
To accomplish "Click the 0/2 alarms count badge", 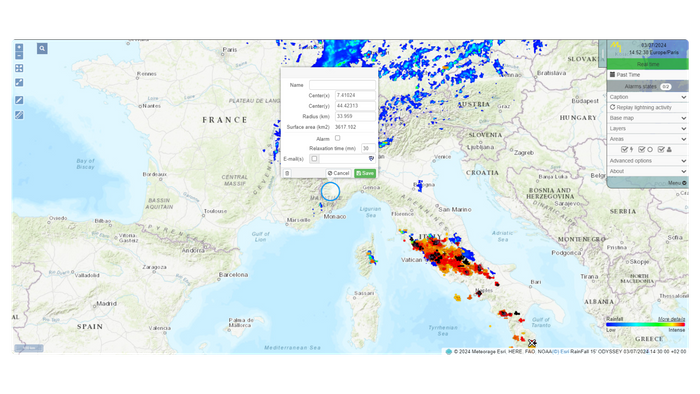I will 666,87.
